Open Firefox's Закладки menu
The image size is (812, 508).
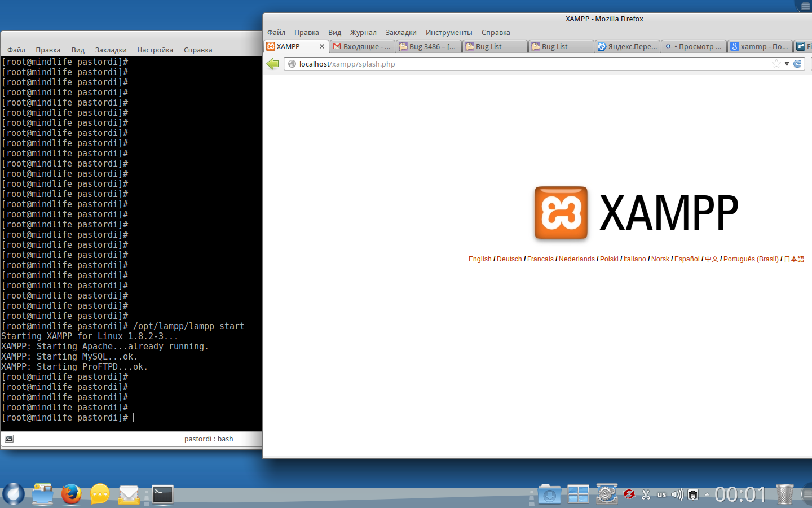click(x=401, y=32)
